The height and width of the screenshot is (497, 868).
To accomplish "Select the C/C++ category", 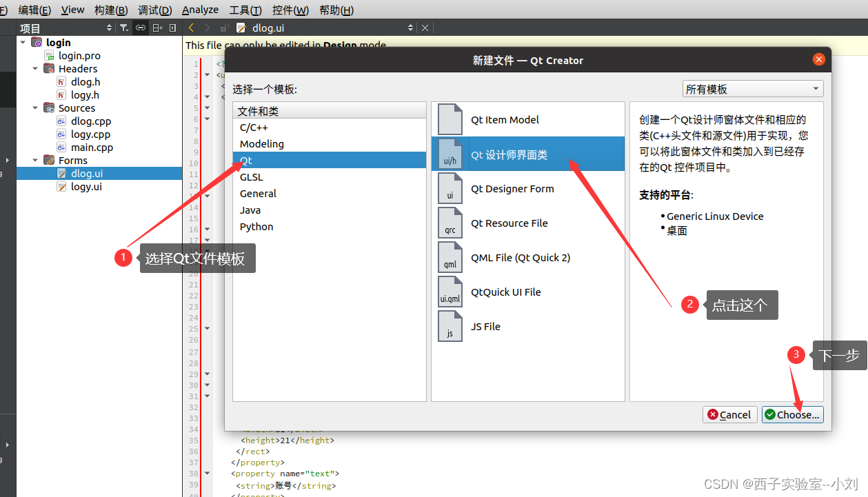I will [330, 128].
